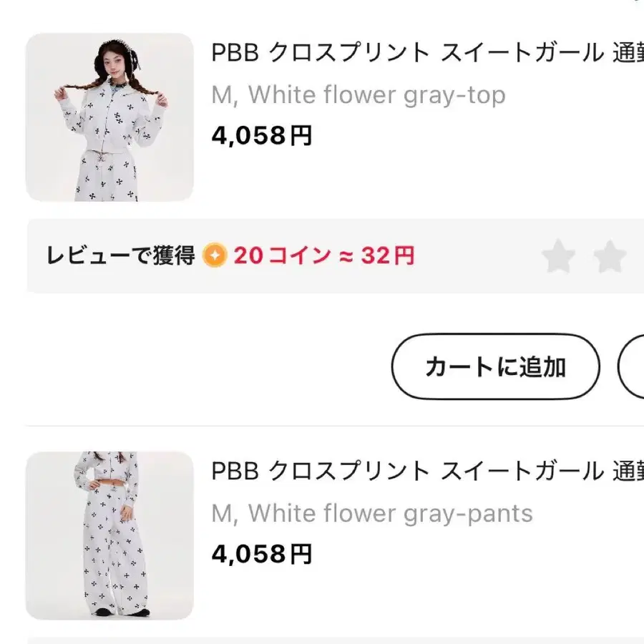Click the 'M, White flower gray-pants' variant text
The width and height of the screenshot is (644, 644).
point(372,513)
